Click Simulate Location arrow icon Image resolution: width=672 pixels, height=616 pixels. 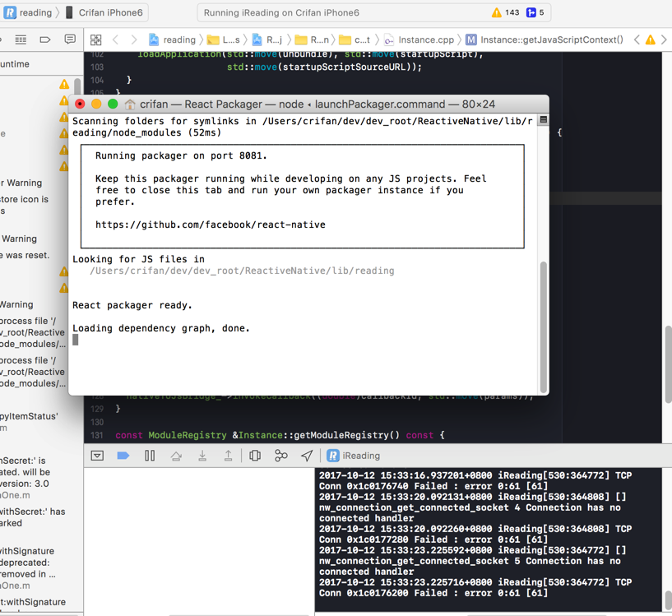[307, 456]
